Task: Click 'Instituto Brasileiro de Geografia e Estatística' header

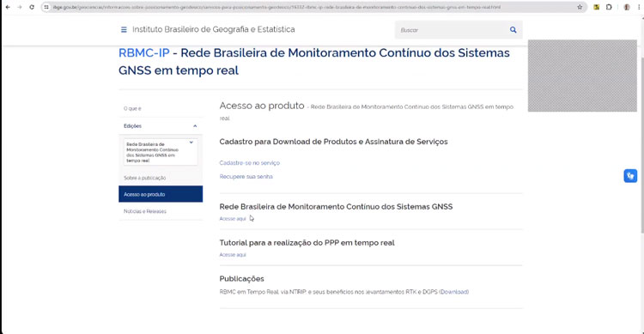Action: pyautogui.click(x=214, y=29)
